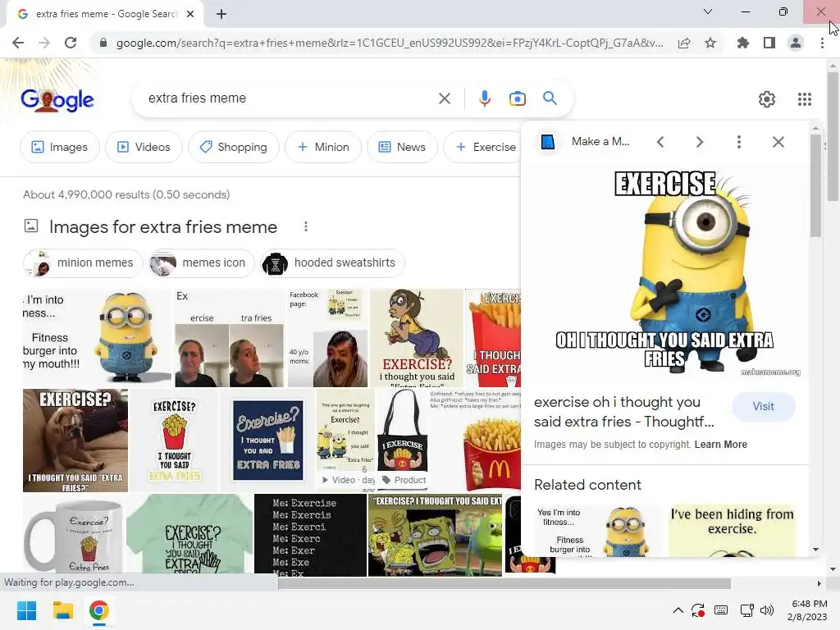Go back to the previous page
The image size is (840, 630).
click(18, 43)
